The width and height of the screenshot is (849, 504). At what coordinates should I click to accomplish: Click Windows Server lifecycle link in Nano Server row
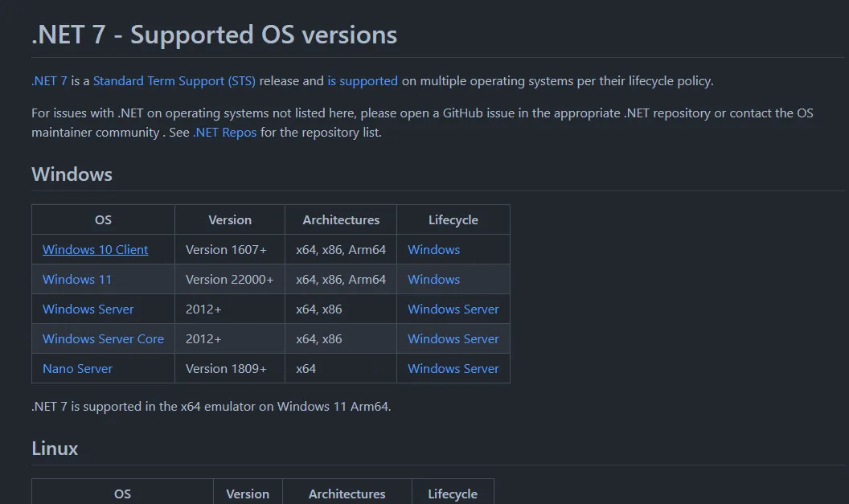pos(453,369)
